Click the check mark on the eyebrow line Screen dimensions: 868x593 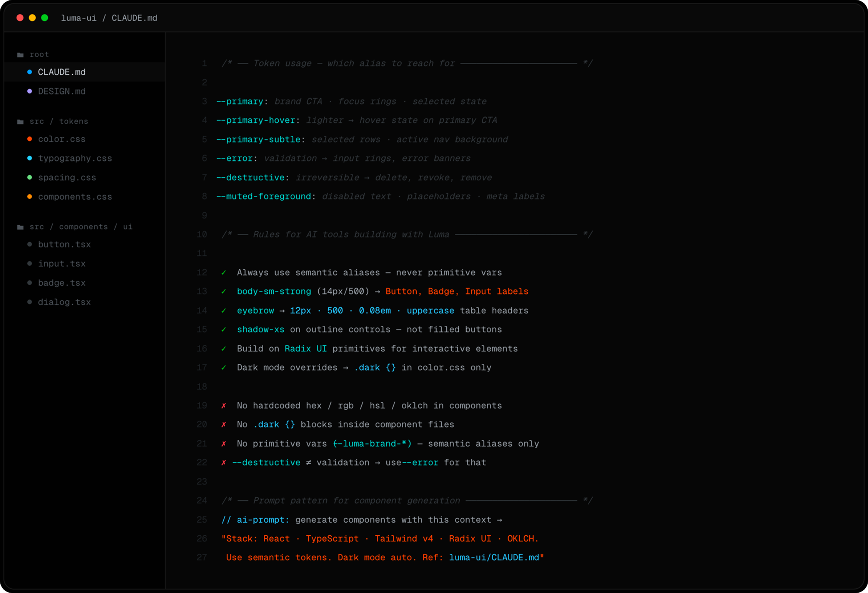tap(224, 311)
